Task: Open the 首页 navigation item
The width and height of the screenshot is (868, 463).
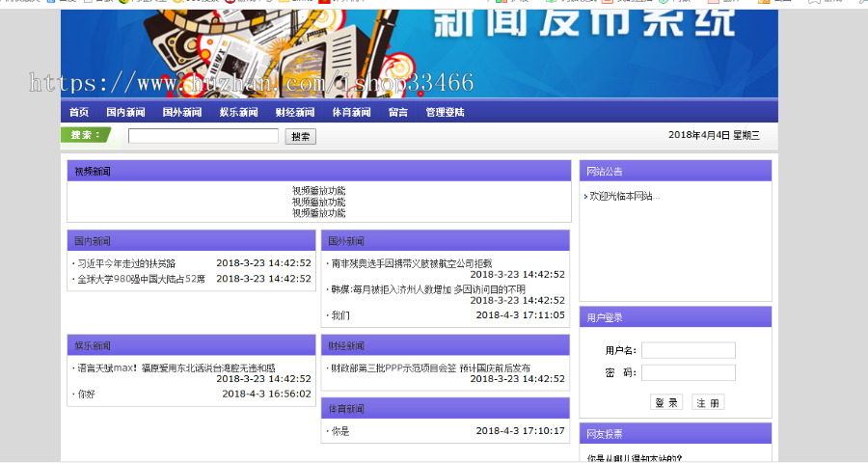Action: click(79, 112)
